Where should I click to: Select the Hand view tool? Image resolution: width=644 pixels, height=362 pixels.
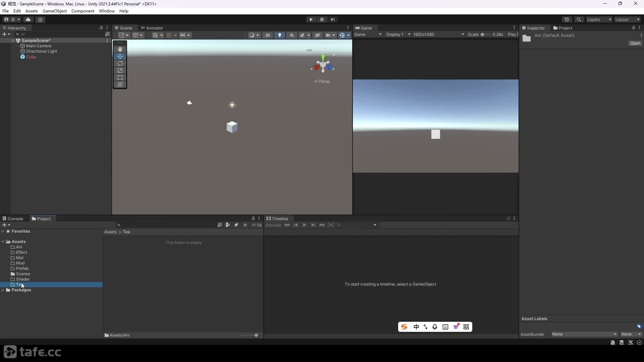(x=120, y=49)
